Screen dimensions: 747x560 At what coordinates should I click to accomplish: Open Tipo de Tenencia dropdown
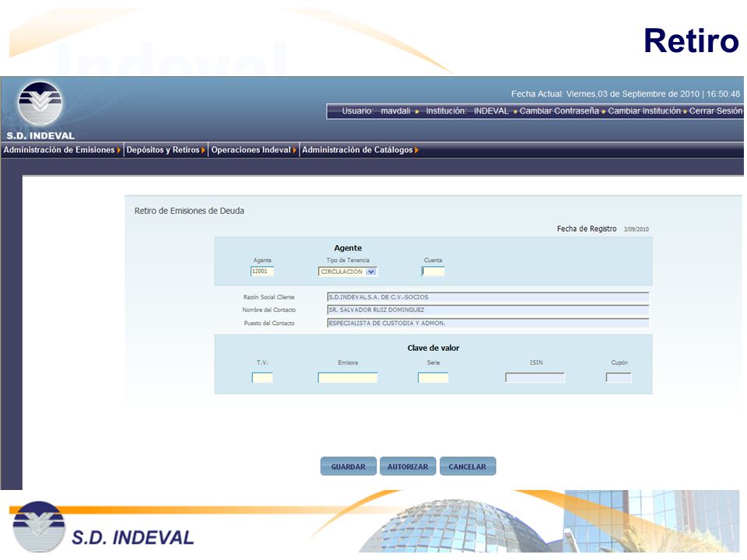[x=347, y=271]
